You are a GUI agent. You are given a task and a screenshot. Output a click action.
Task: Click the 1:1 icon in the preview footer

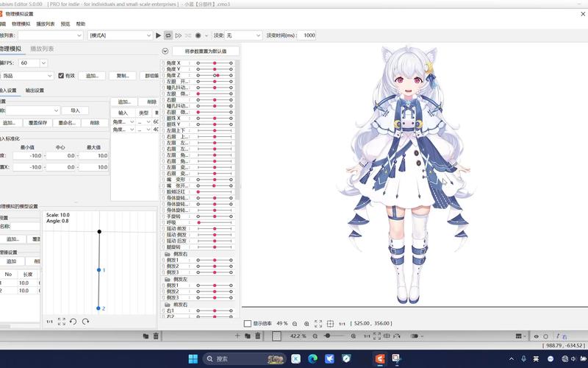[342, 324]
